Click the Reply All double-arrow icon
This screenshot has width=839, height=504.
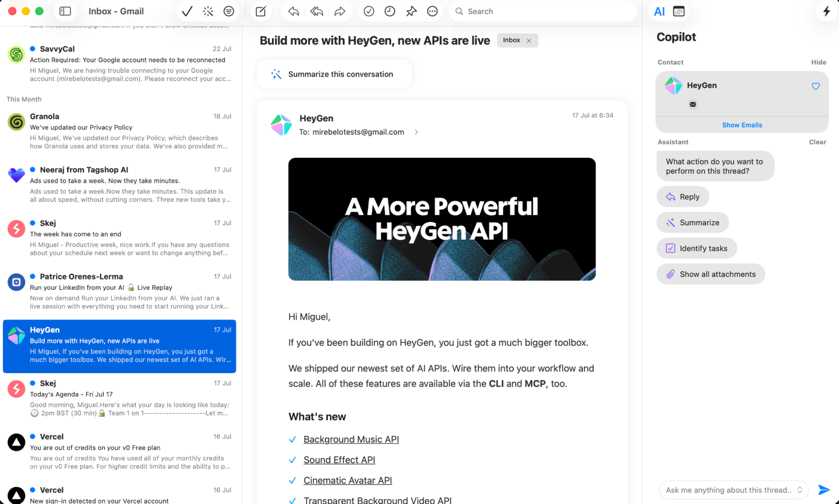[x=317, y=11]
